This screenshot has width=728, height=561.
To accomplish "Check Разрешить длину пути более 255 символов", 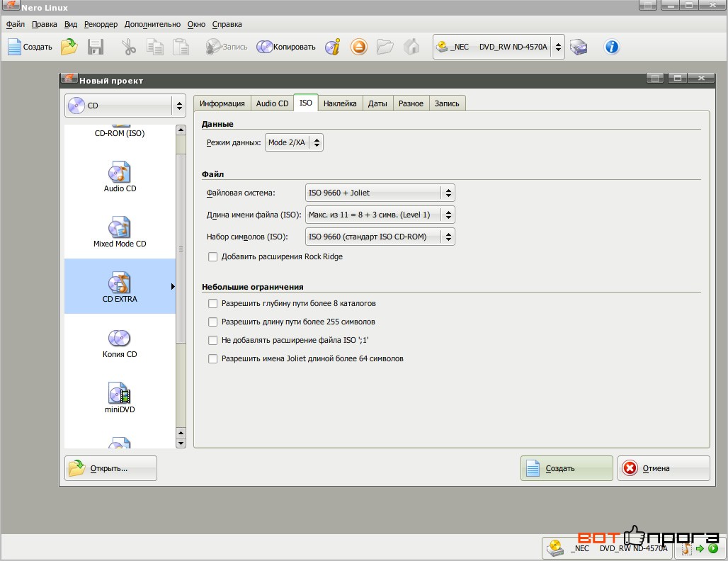I will [x=212, y=322].
